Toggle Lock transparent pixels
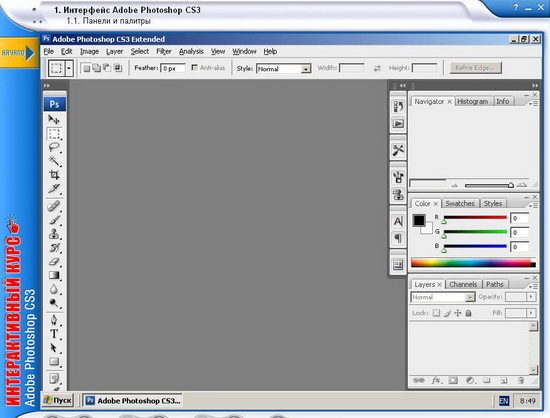This screenshot has width=550, height=418. pyautogui.click(x=436, y=313)
